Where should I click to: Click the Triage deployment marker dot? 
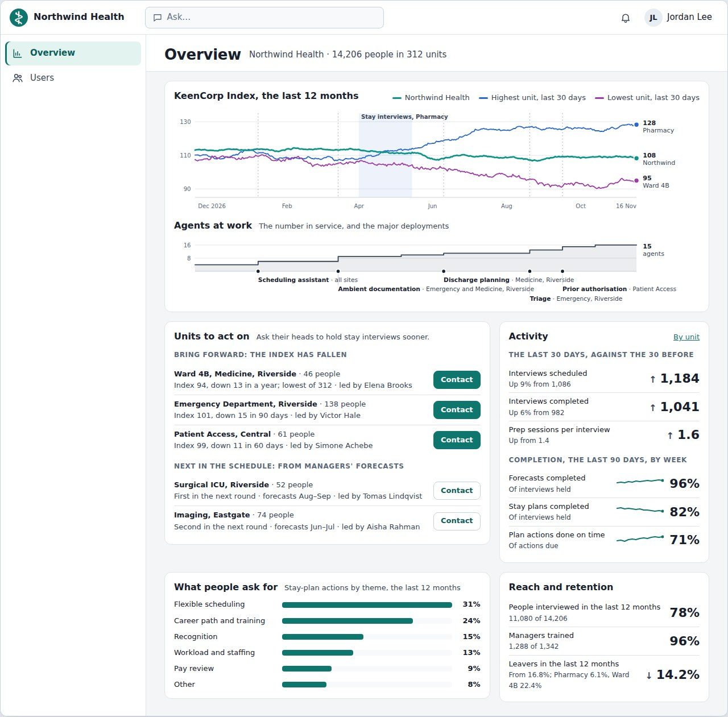pyautogui.click(x=530, y=271)
